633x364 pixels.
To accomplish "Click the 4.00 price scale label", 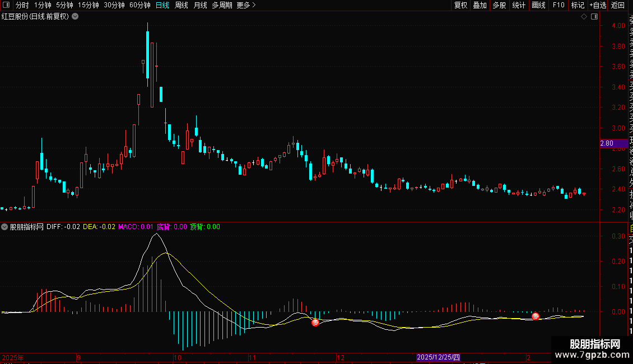I will click(x=618, y=25).
